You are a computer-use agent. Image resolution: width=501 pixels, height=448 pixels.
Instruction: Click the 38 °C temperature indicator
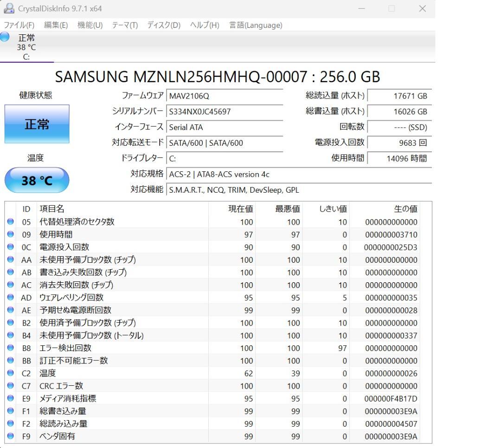(37, 180)
